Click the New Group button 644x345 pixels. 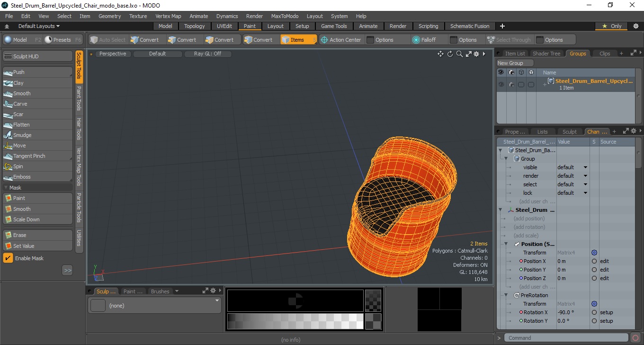tap(515, 63)
